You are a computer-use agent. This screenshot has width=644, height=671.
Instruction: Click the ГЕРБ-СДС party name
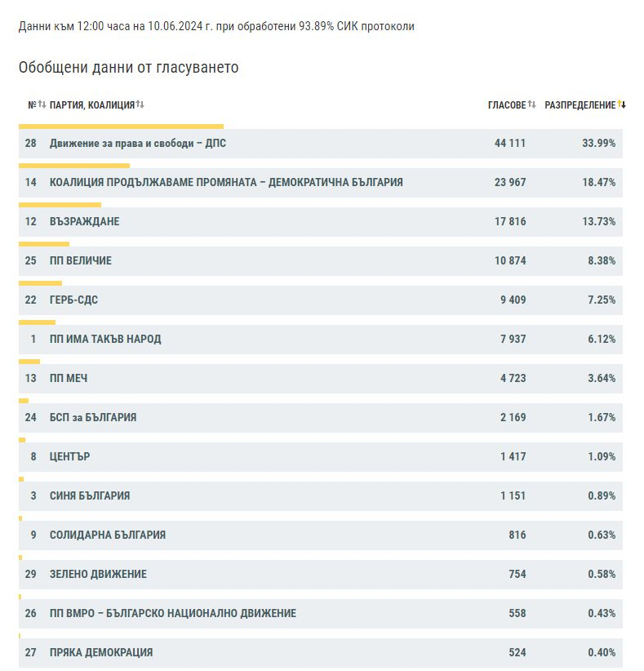tap(73, 300)
